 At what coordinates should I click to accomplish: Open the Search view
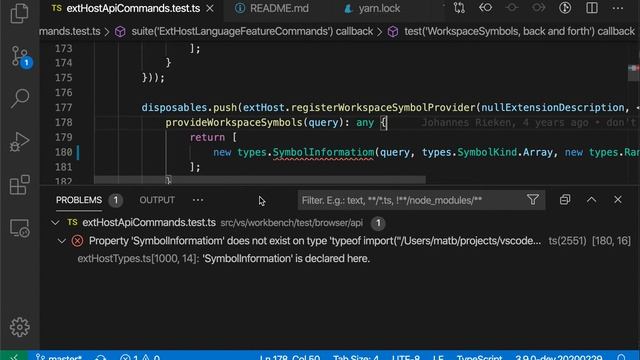click(20, 99)
